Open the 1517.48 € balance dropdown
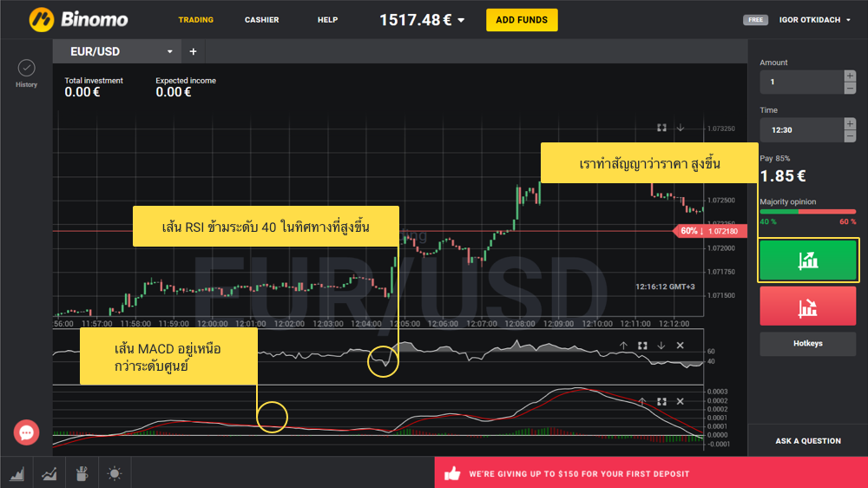The image size is (868, 488). [x=461, y=20]
